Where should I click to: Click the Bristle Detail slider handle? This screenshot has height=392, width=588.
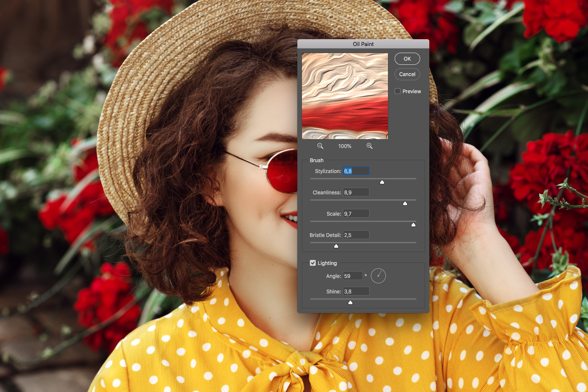click(x=336, y=246)
